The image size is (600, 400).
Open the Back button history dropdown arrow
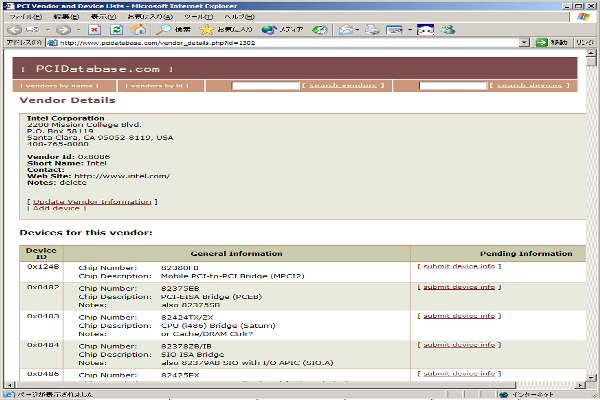tap(48, 29)
